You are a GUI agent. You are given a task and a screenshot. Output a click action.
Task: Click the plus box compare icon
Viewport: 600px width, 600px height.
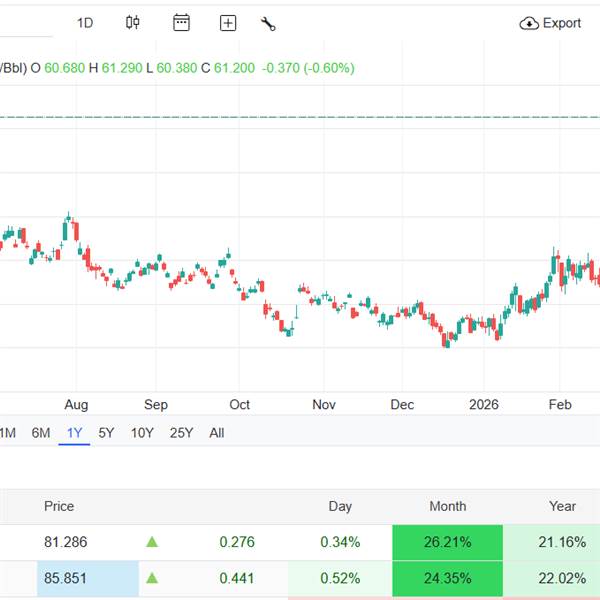(x=228, y=23)
